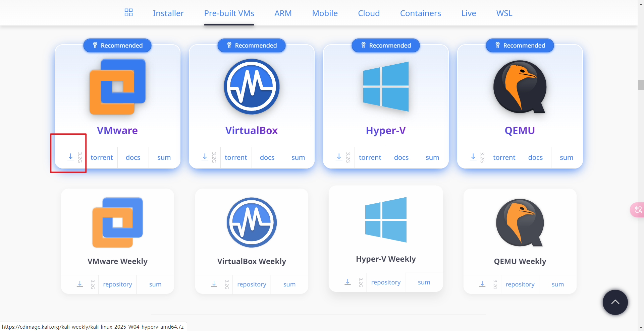
Task: Open the VirtualBox sum link
Action: [x=298, y=157]
